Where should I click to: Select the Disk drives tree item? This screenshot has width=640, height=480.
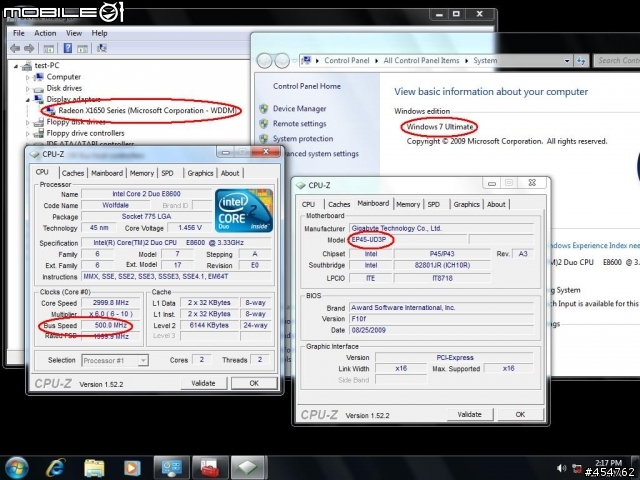click(64, 88)
